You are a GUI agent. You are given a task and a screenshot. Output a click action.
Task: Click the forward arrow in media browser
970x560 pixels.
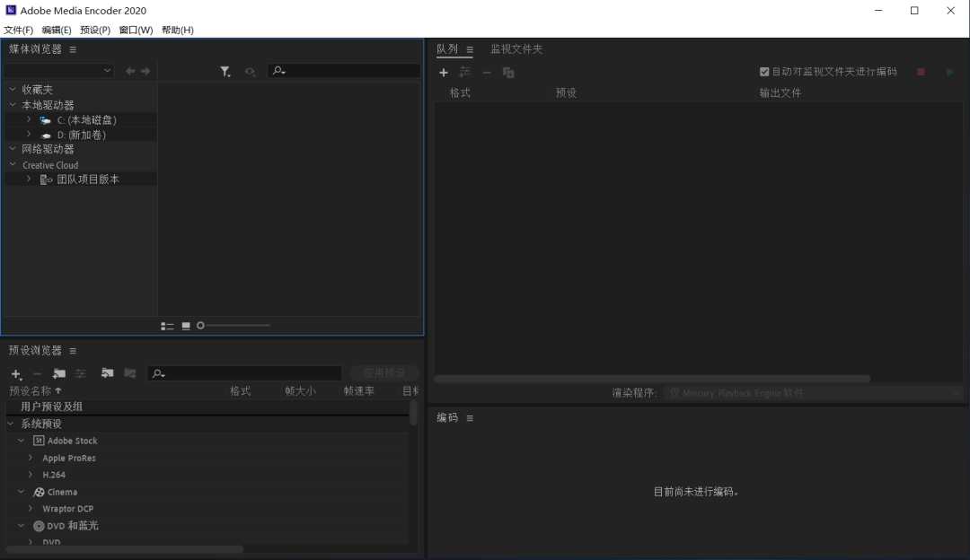pyautogui.click(x=145, y=71)
